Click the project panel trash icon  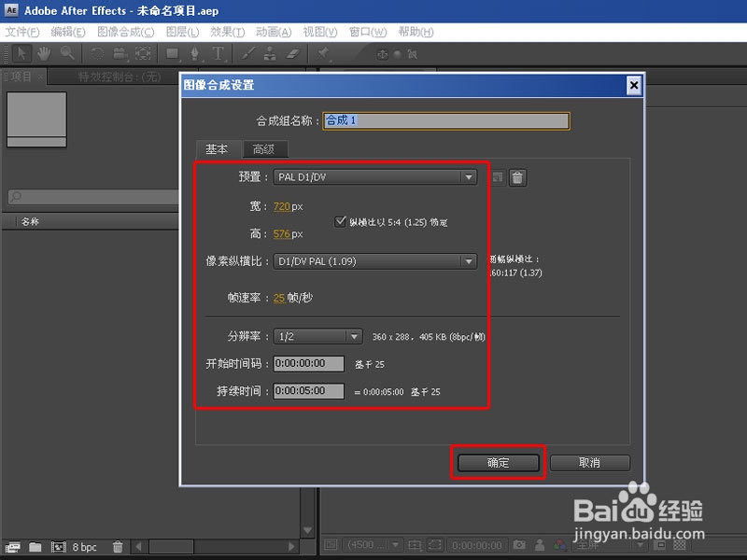coord(118,547)
